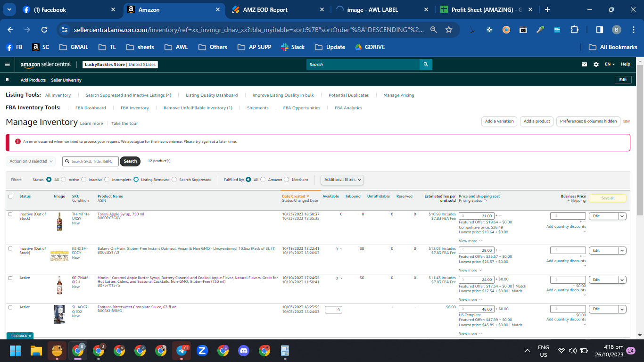644x362 pixels.
Task: Select Fulfilled By Merchant radio
Action: click(x=287, y=180)
